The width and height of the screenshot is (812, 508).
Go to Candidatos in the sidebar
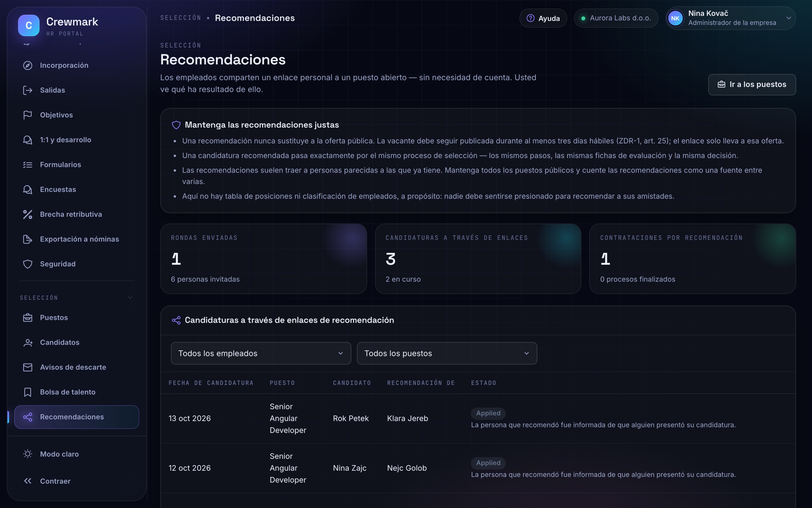point(77,342)
